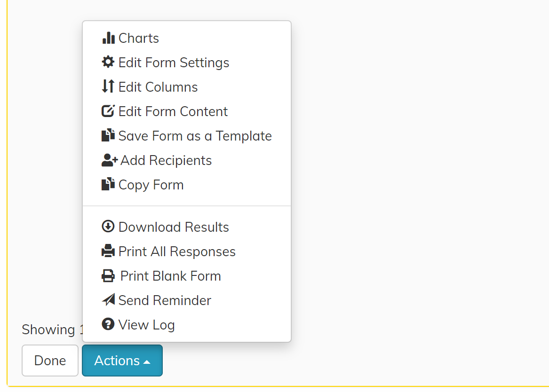Click the download arrow circle icon

point(108,227)
